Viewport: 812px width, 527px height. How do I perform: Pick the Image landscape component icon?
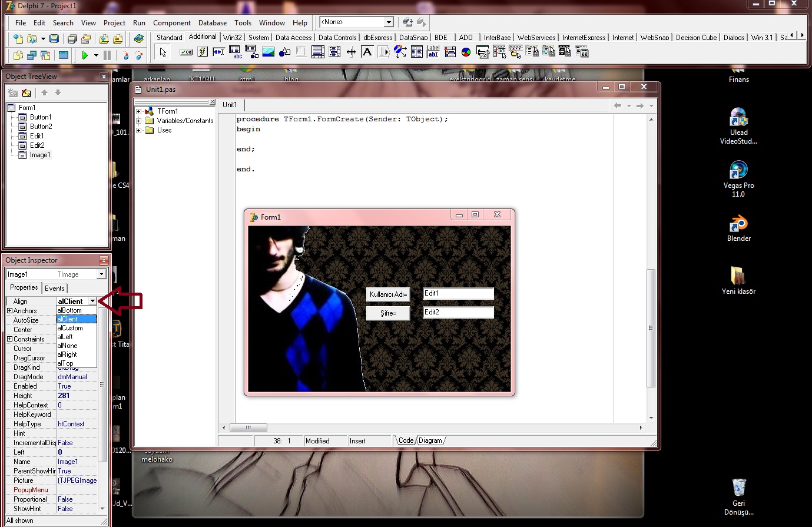pyautogui.click(x=269, y=52)
